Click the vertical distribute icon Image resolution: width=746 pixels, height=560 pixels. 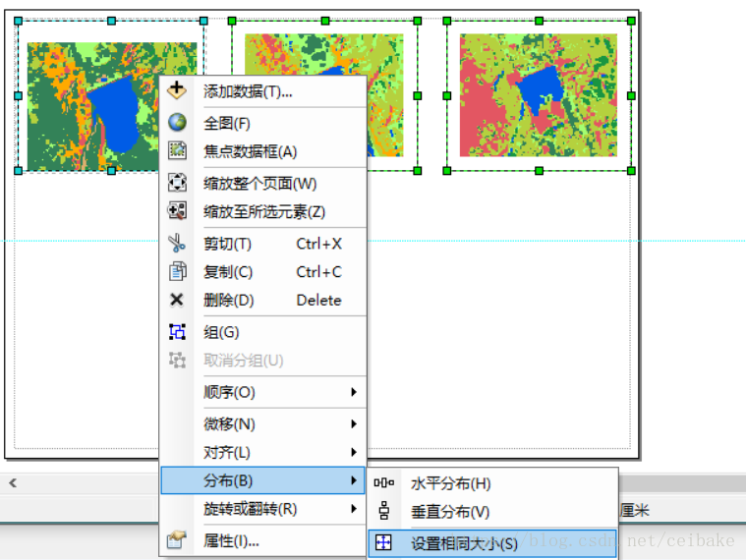point(384,511)
